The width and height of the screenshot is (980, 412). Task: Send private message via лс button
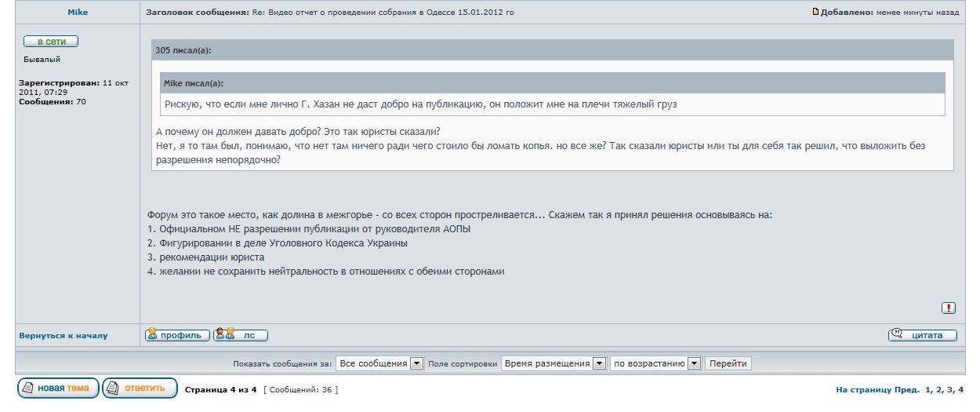pos(241,335)
